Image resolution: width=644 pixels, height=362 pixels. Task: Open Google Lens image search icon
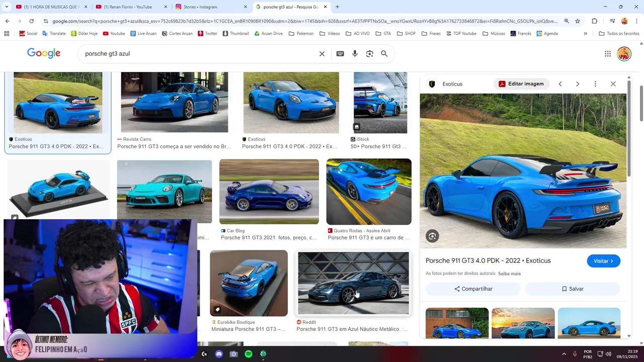pyautogui.click(x=369, y=54)
